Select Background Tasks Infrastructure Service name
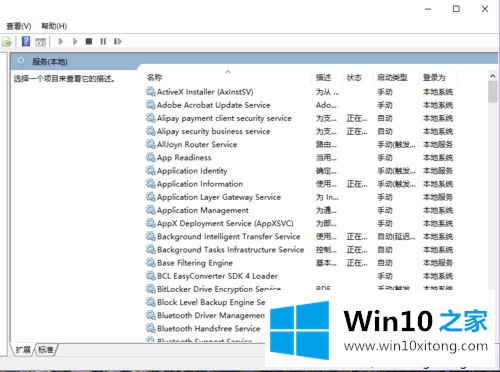The height and width of the screenshot is (372, 500). (x=230, y=250)
